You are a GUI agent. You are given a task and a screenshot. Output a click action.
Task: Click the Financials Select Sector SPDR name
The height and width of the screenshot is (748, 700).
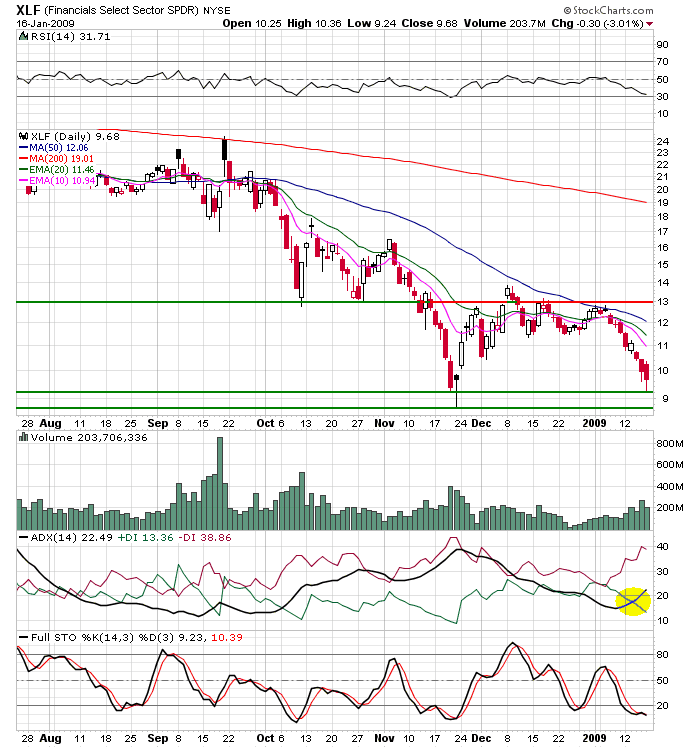(122, 10)
